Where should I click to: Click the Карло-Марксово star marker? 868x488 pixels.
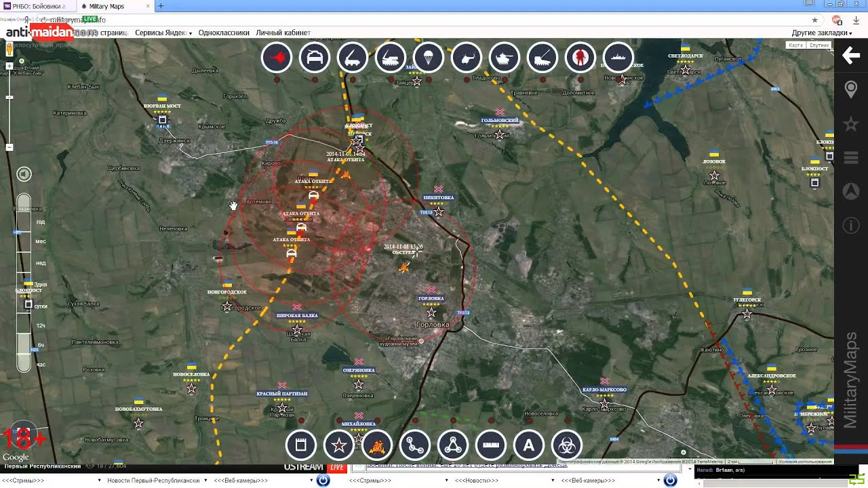pyautogui.click(x=604, y=405)
